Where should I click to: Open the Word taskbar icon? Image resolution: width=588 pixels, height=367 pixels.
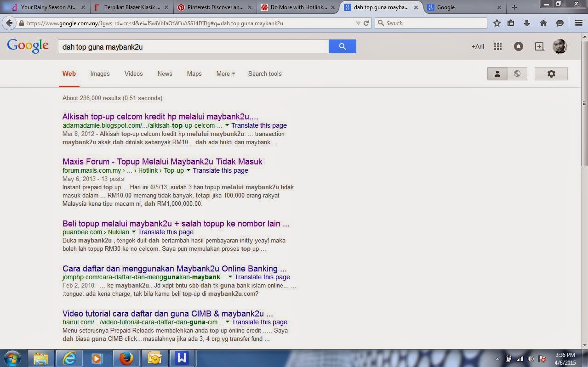click(x=182, y=358)
